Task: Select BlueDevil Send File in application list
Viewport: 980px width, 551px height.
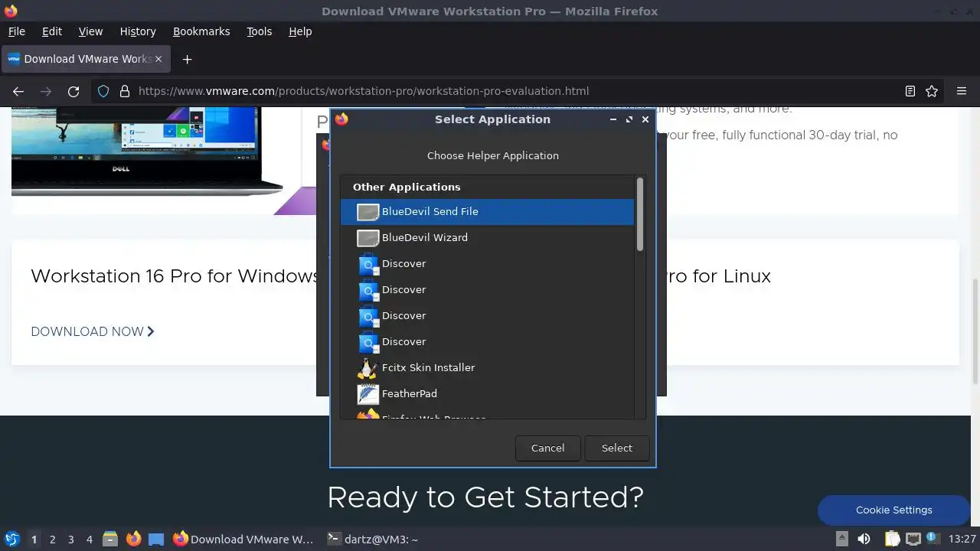Action: 487,212
